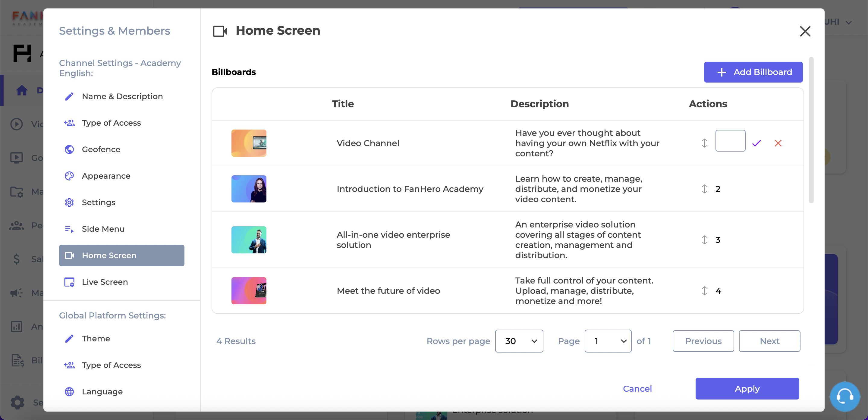Screen dimensions: 868x420
Task: Open Name & Description settings
Action: (x=122, y=96)
